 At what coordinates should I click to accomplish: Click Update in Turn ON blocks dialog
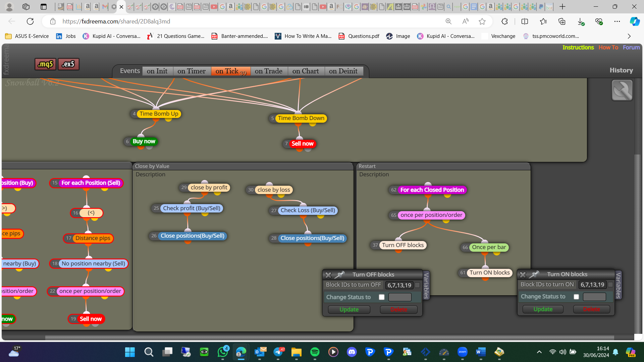[543, 309]
